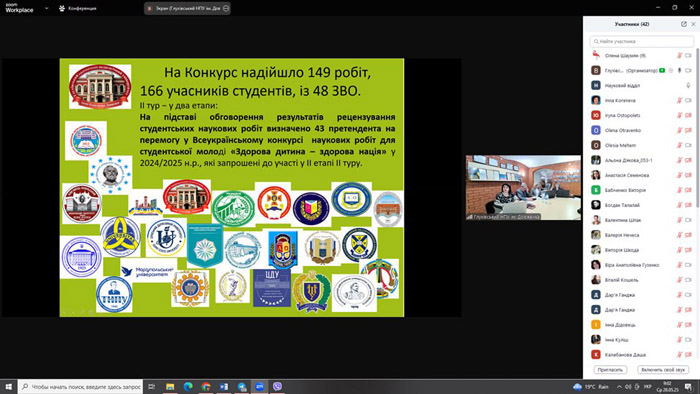Open the Viber icon in the taskbar

277,386
